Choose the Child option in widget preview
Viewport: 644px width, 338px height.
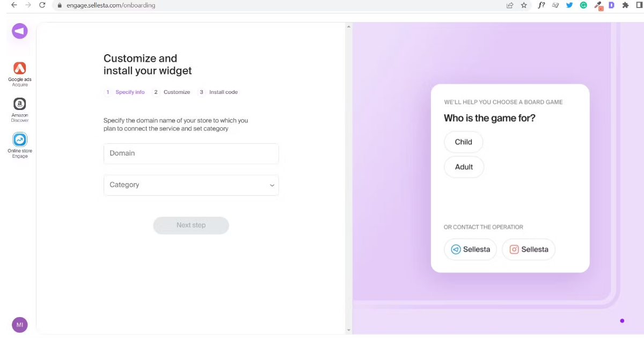[464, 142]
